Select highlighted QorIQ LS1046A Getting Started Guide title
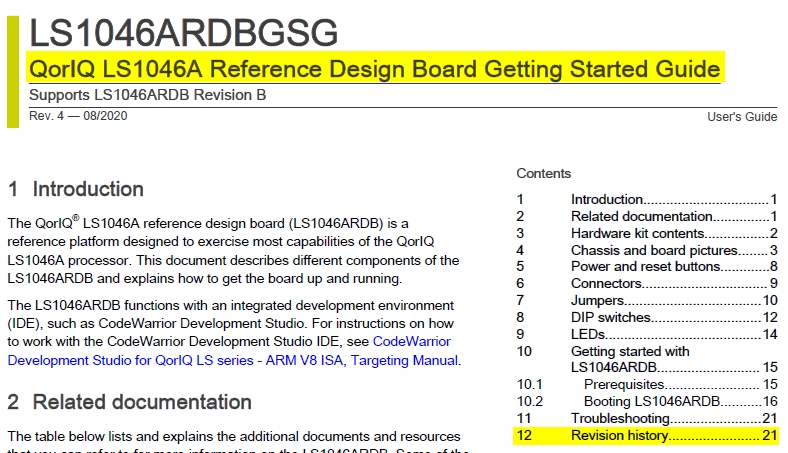788x453 pixels. pos(375,69)
